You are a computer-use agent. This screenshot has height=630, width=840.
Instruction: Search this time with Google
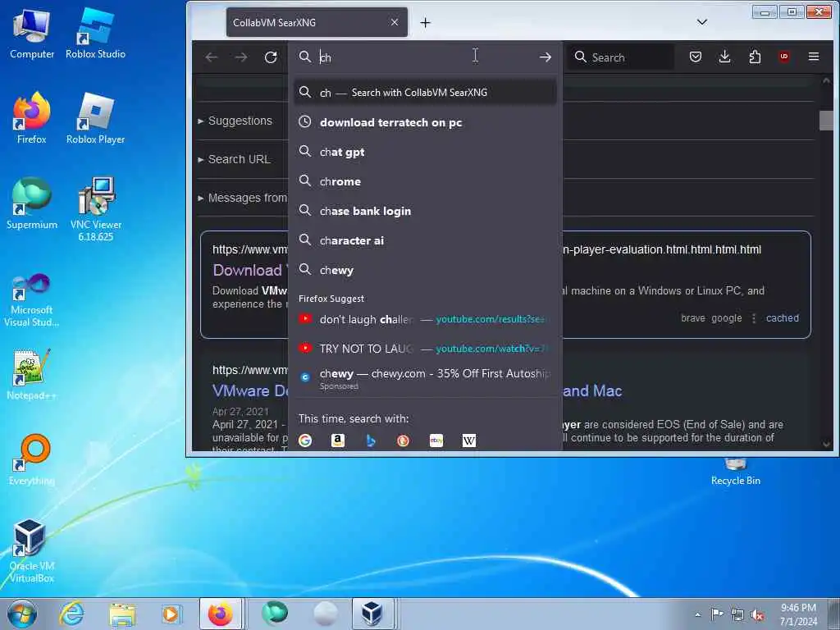pyautogui.click(x=305, y=441)
